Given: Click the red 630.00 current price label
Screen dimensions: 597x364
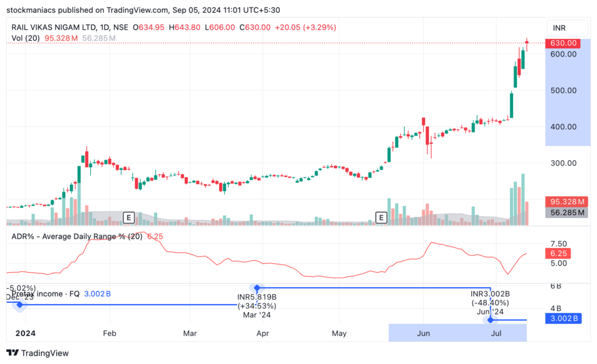Looking at the screenshot, I should pyautogui.click(x=563, y=43).
